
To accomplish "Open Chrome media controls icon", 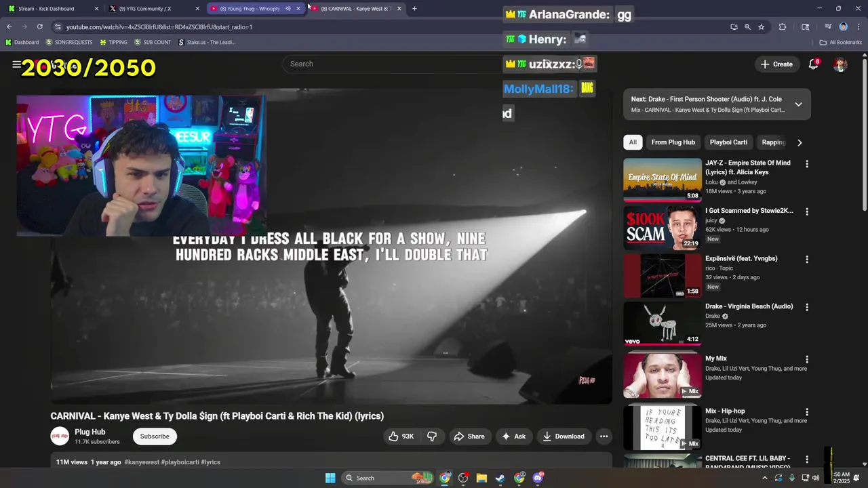I will coord(828,27).
